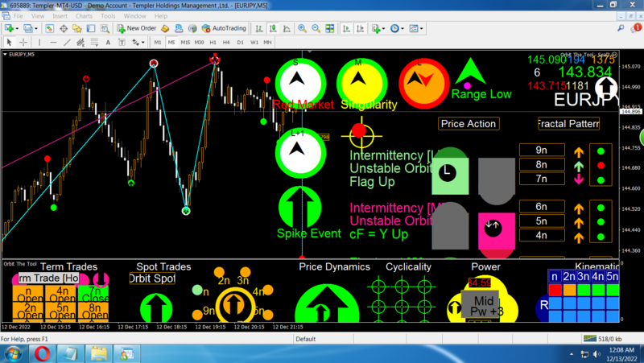The height and width of the screenshot is (363, 644).
Task: Click the 6n button
Action: (542, 207)
